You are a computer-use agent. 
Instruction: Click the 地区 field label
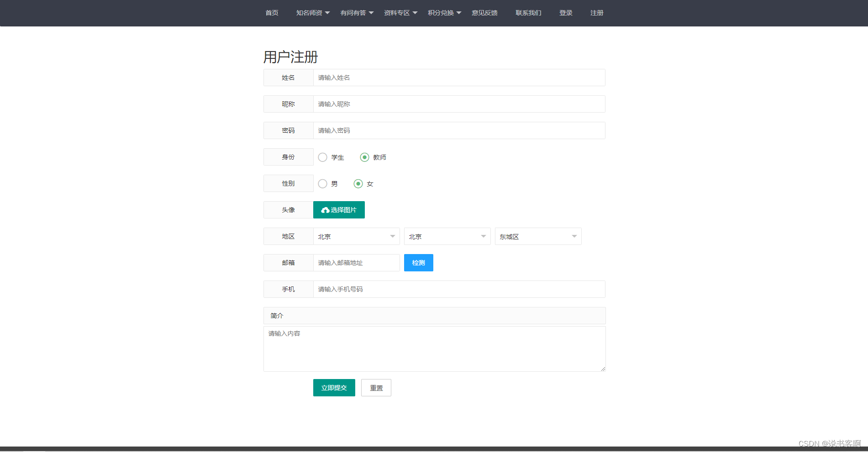pos(289,236)
